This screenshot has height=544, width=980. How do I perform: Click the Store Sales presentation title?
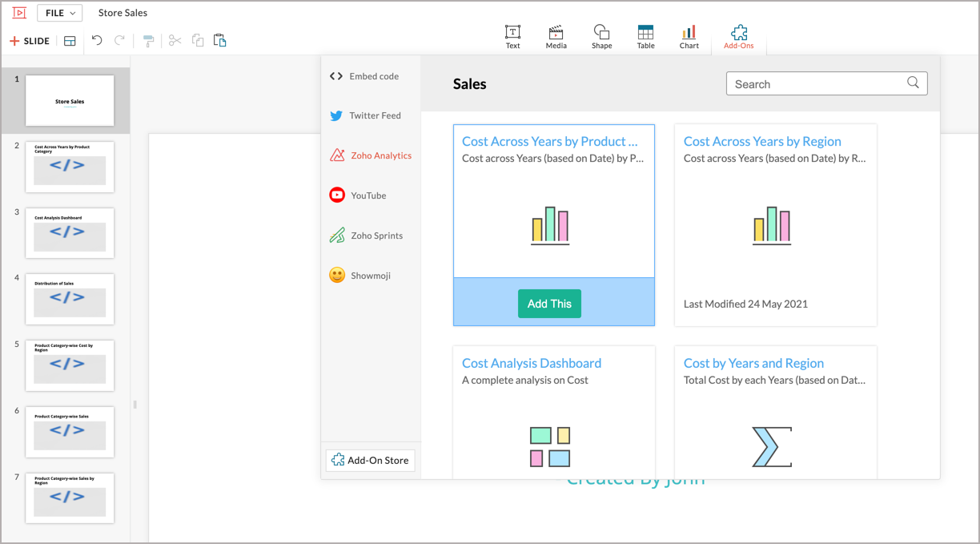coord(122,13)
